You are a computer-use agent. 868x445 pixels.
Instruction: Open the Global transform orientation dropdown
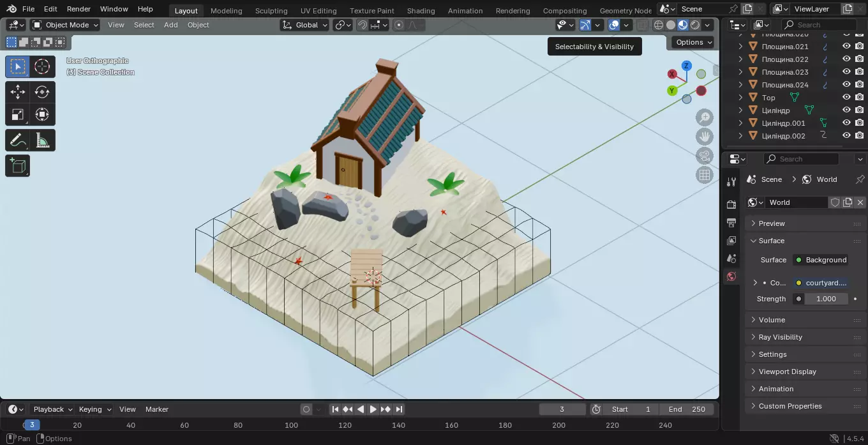click(304, 25)
